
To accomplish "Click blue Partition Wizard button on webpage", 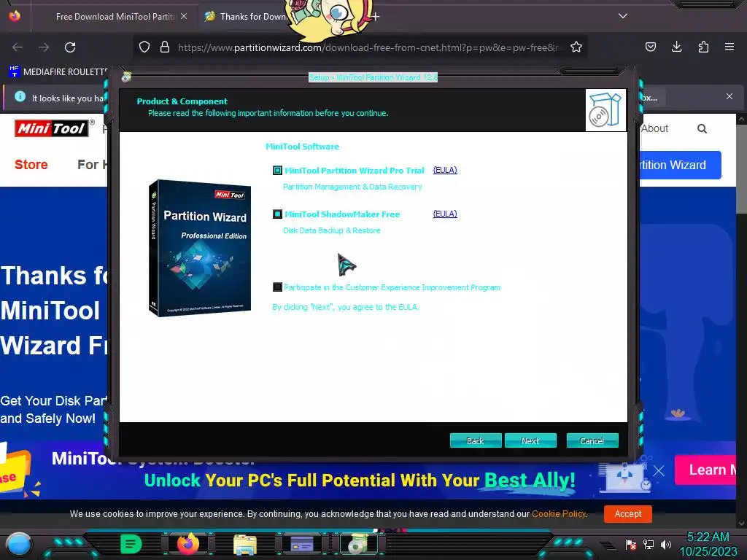I will click(x=680, y=166).
